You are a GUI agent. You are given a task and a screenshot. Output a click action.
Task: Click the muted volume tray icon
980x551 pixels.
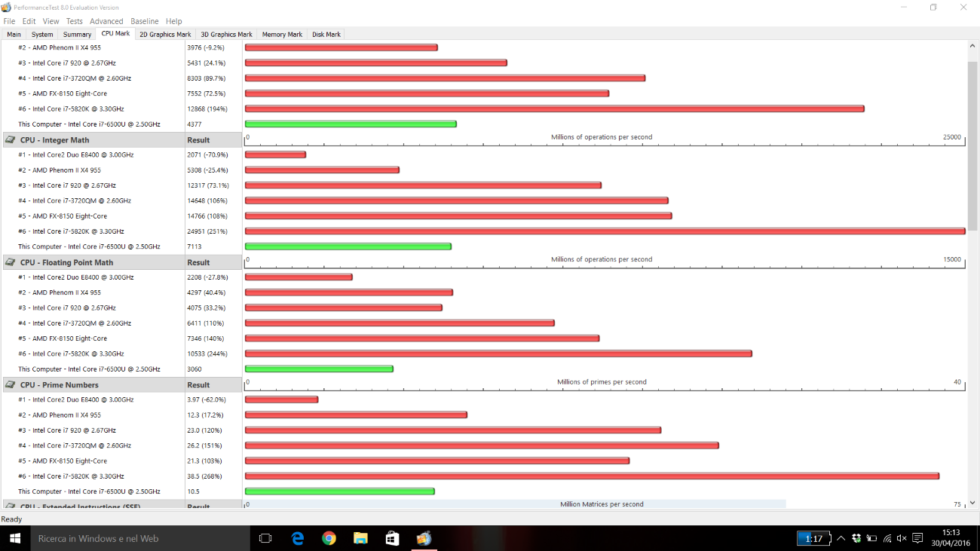[x=902, y=538]
